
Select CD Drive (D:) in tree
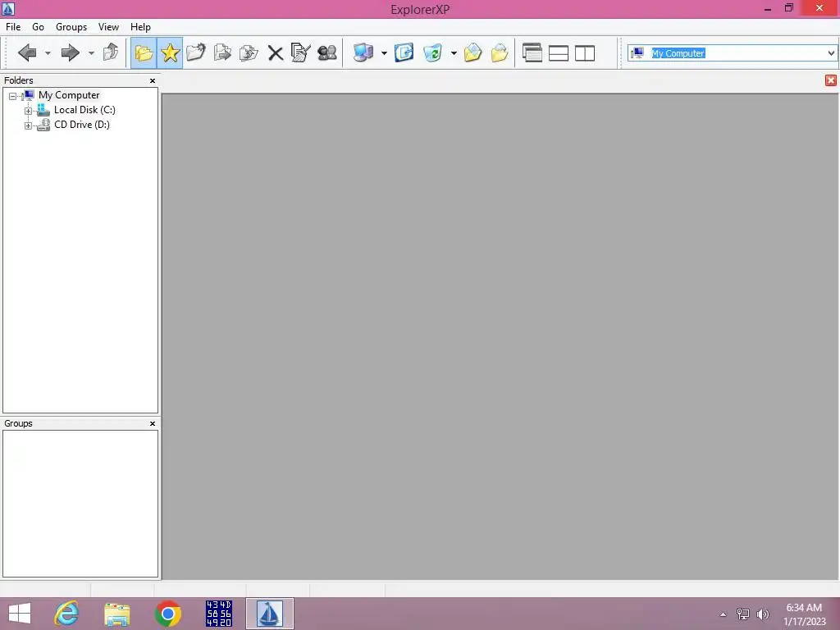[x=82, y=125]
